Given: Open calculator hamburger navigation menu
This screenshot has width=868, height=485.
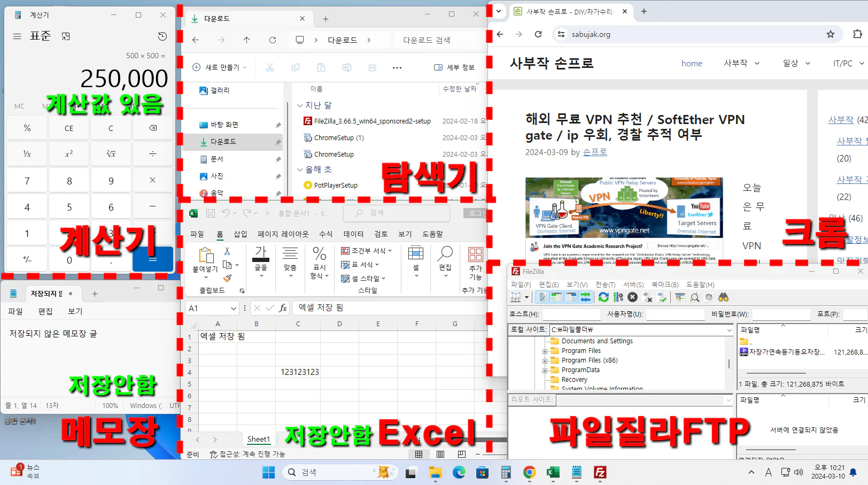Looking at the screenshot, I should 17,36.
